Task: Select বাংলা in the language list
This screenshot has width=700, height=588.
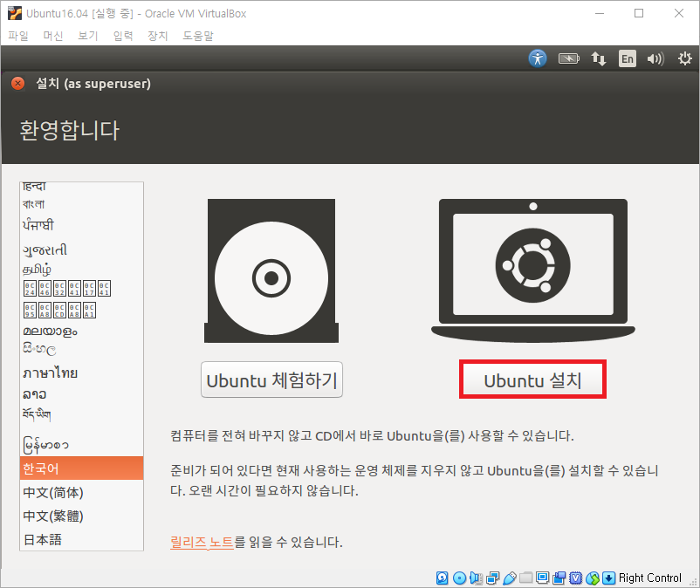Action: [x=81, y=204]
